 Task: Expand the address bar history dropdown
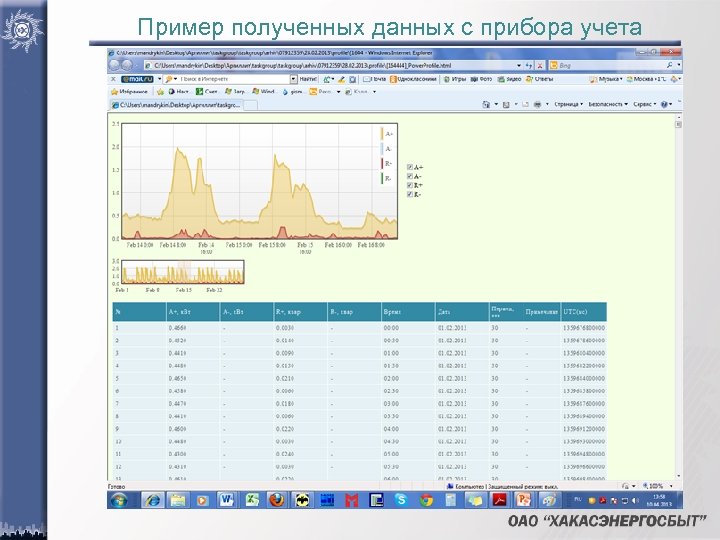click(519, 66)
